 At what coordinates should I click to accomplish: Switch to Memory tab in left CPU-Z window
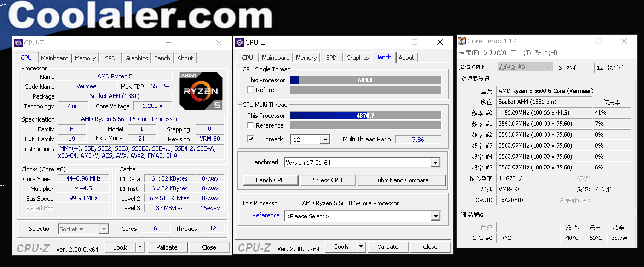click(85, 58)
